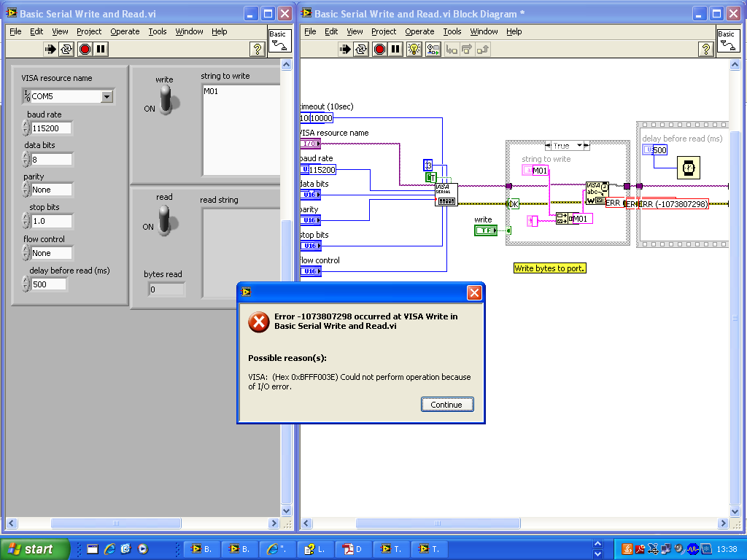Open context help in front panel window

[x=258, y=49]
